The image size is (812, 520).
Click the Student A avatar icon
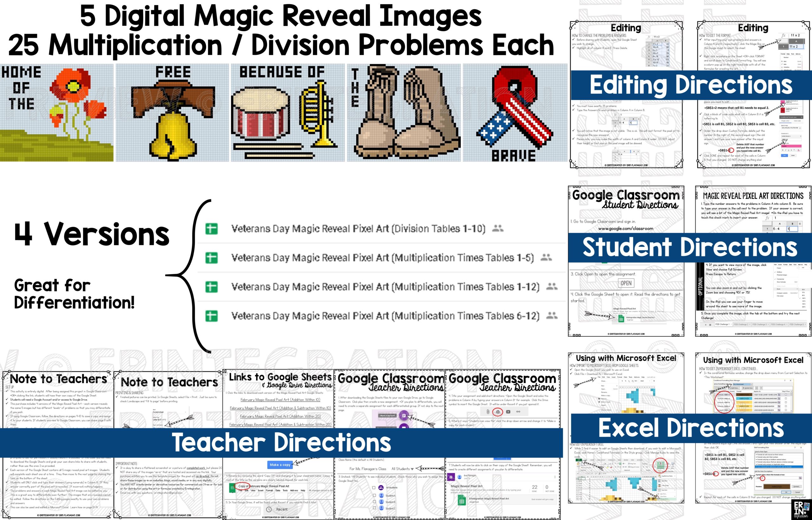(382, 495)
